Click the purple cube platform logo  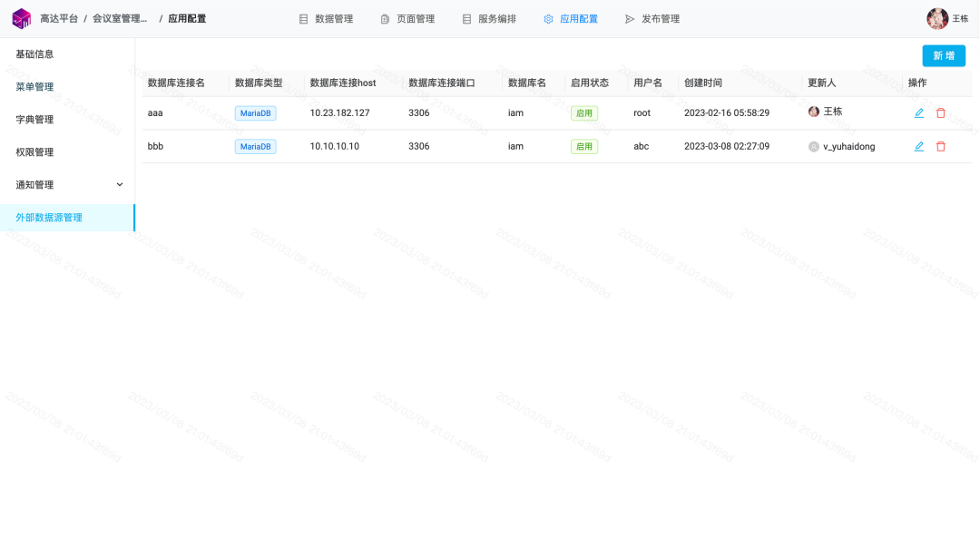pyautogui.click(x=21, y=19)
